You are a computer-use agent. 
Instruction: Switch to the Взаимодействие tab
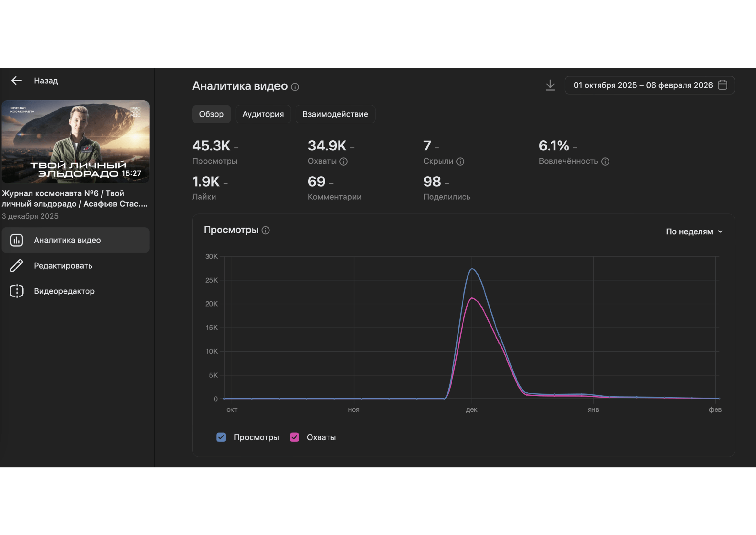pyautogui.click(x=335, y=114)
